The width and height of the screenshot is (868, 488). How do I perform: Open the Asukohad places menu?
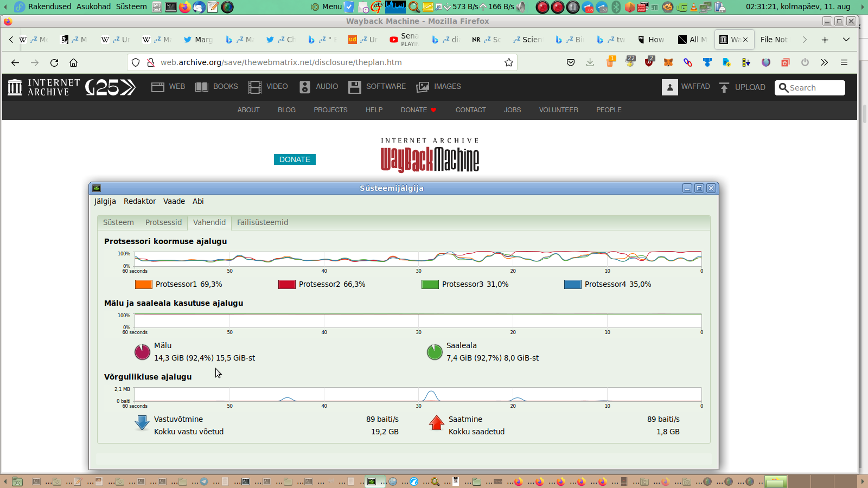tap(93, 7)
